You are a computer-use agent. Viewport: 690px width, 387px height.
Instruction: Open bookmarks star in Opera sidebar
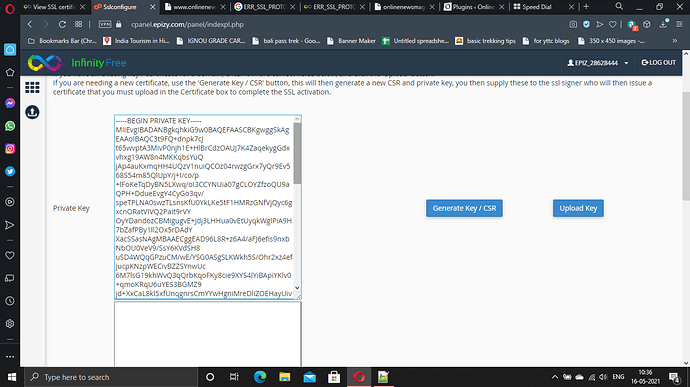click(10, 72)
